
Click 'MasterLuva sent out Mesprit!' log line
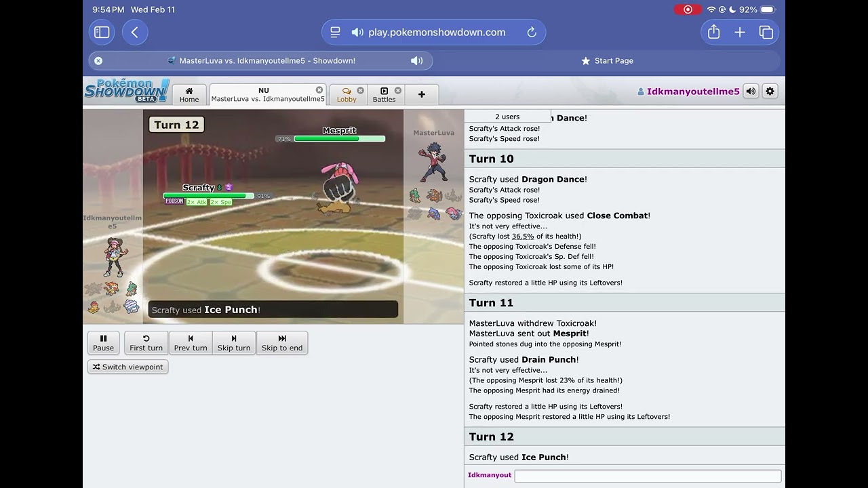tap(529, 333)
